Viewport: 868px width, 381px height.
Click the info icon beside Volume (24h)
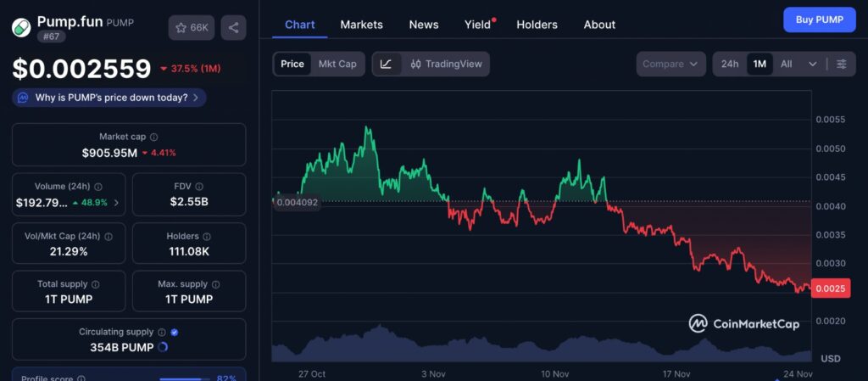(x=98, y=187)
